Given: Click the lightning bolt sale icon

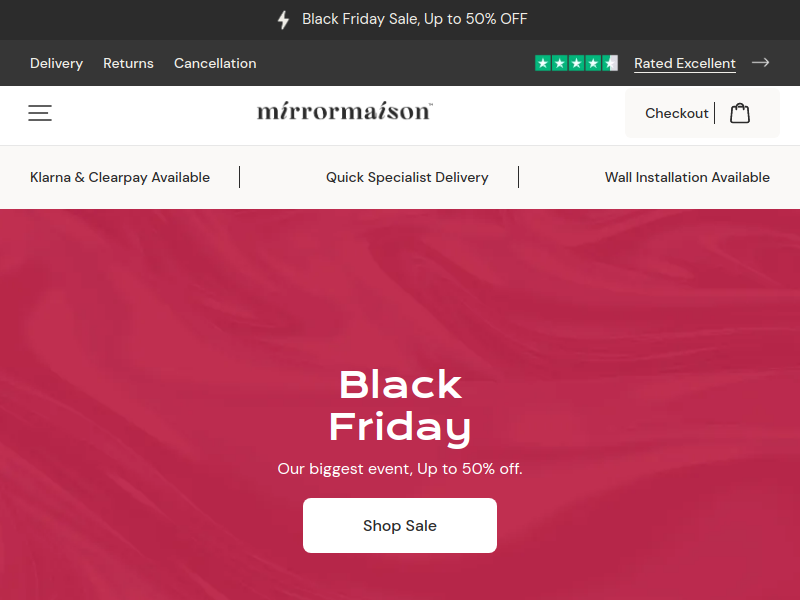Looking at the screenshot, I should click(x=284, y=20).
